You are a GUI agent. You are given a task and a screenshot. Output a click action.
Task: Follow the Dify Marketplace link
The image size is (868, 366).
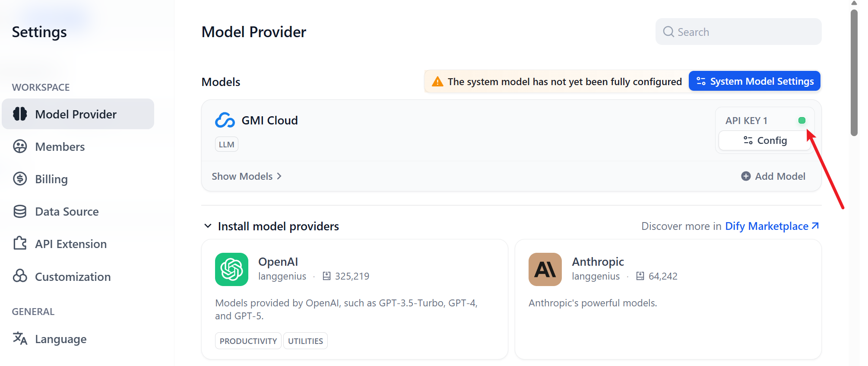[x=772, y=226]
